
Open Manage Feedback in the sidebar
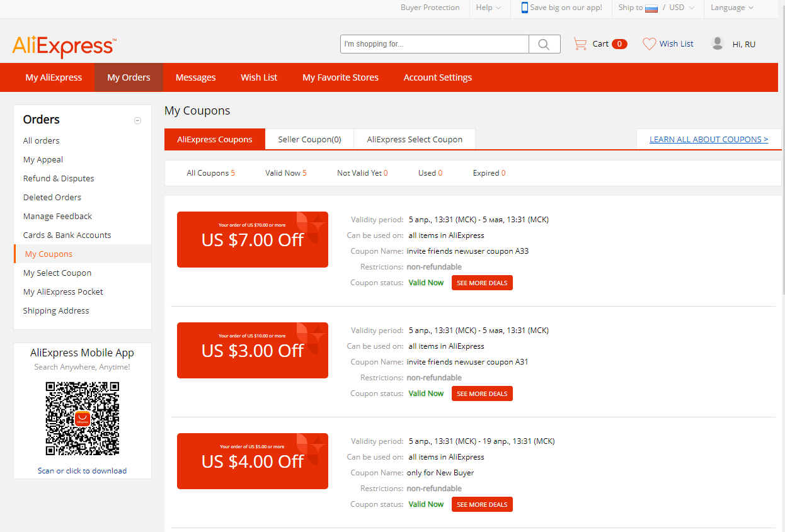point(57,216)
